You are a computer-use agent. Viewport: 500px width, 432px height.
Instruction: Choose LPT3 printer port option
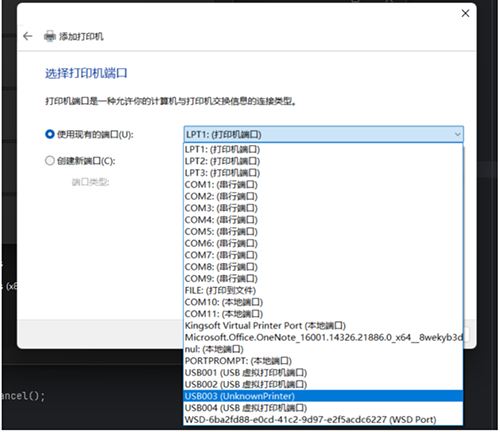(x=323, y=173)
